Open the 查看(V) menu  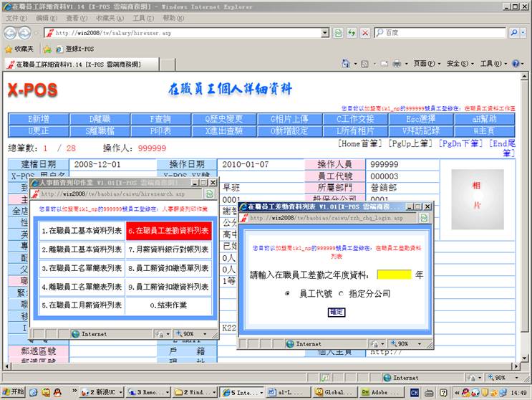pos(77,18)
